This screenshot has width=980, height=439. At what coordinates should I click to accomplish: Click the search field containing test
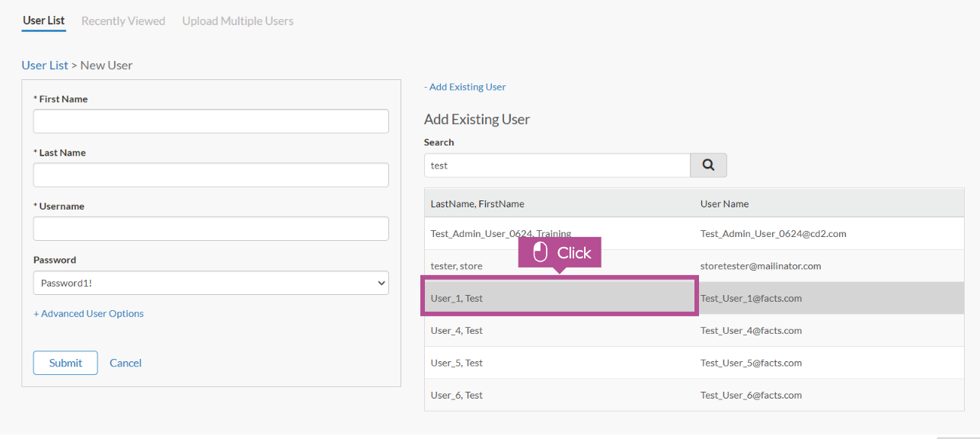(x=557, y=165)
